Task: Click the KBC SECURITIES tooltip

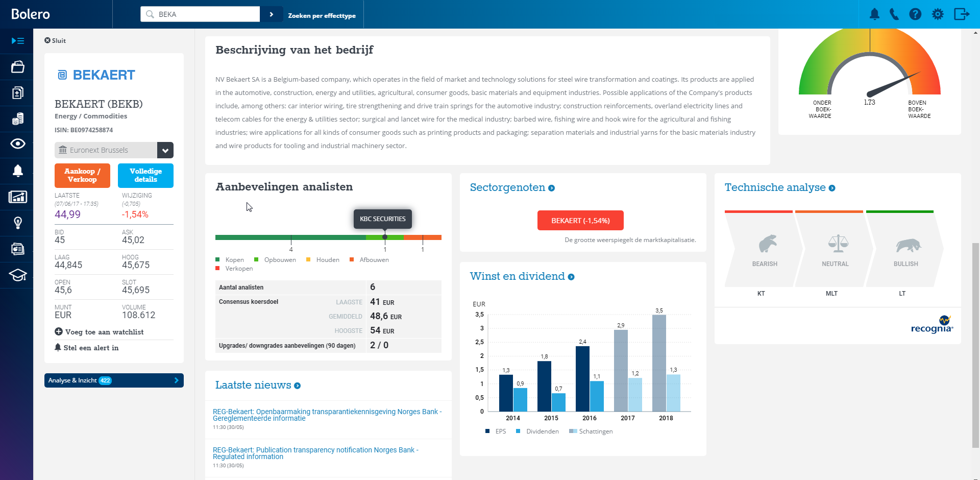Action: pyautogui.click(x=383, y=219)
